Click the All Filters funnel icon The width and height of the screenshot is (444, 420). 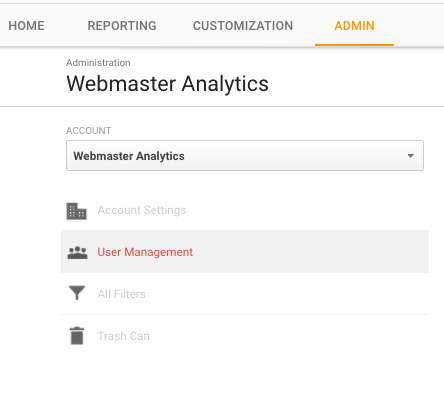tap(77, 293)
